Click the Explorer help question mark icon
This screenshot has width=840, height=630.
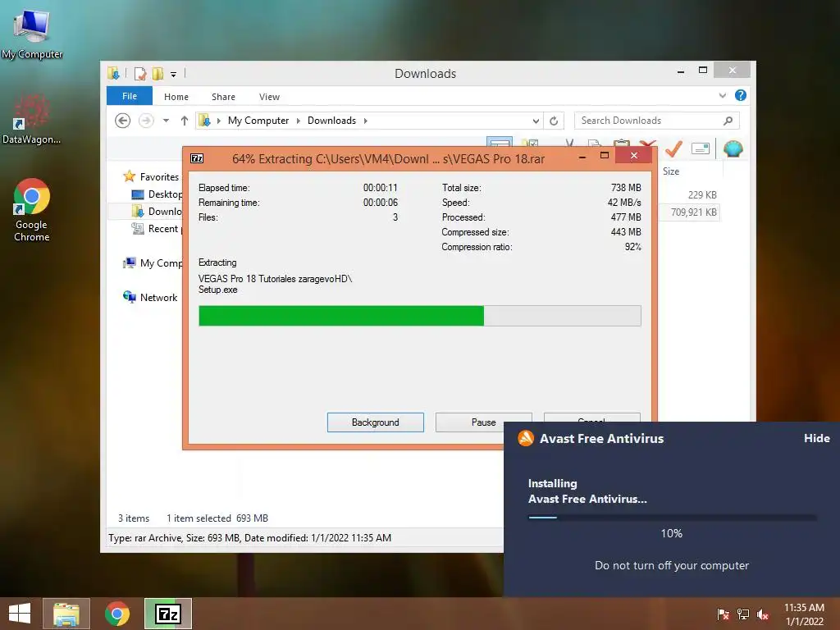[x=741, y=95]
